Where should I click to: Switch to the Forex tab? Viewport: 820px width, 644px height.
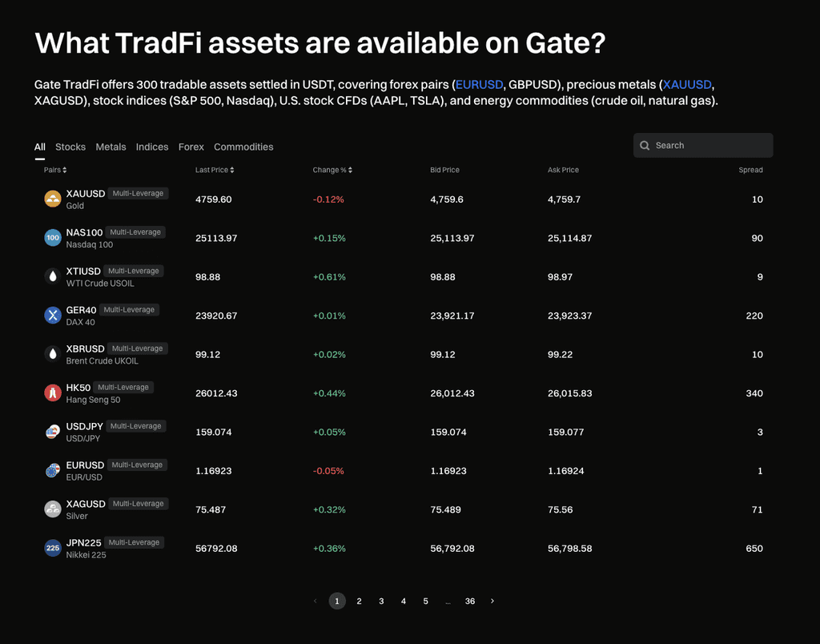pyautogui.click(x=191, y=147)
